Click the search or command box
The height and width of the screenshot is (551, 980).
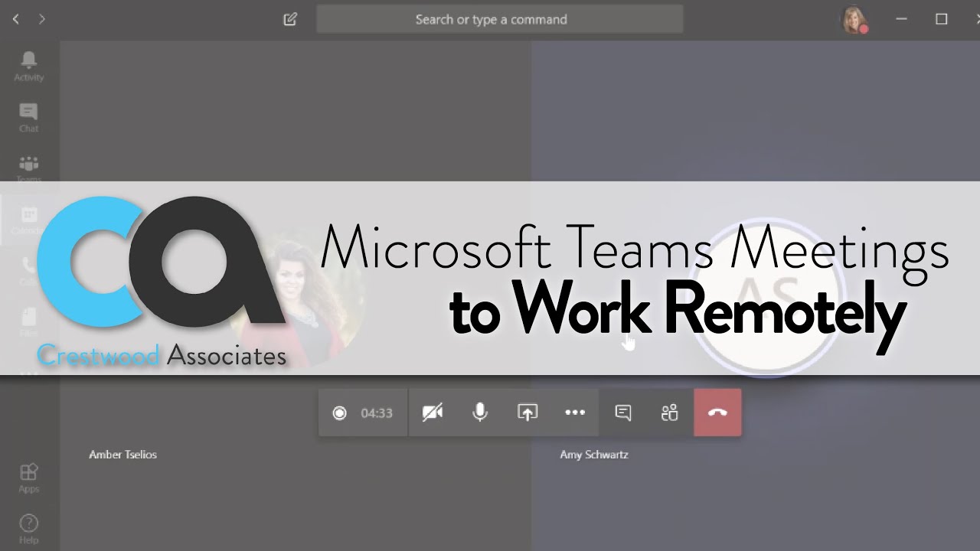tap(499, 19)
